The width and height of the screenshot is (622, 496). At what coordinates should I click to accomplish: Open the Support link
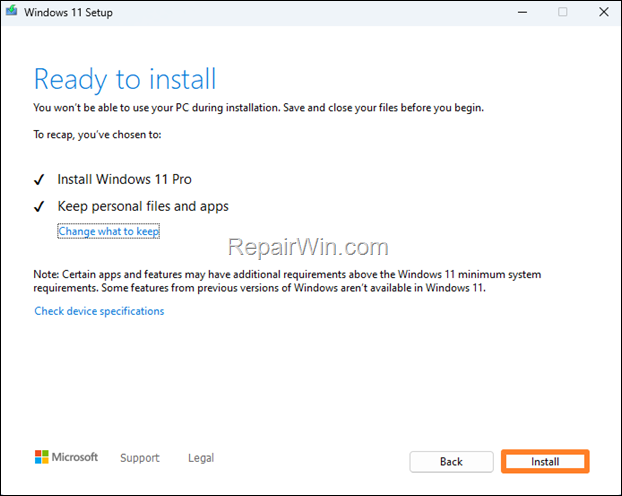(140, 458)
